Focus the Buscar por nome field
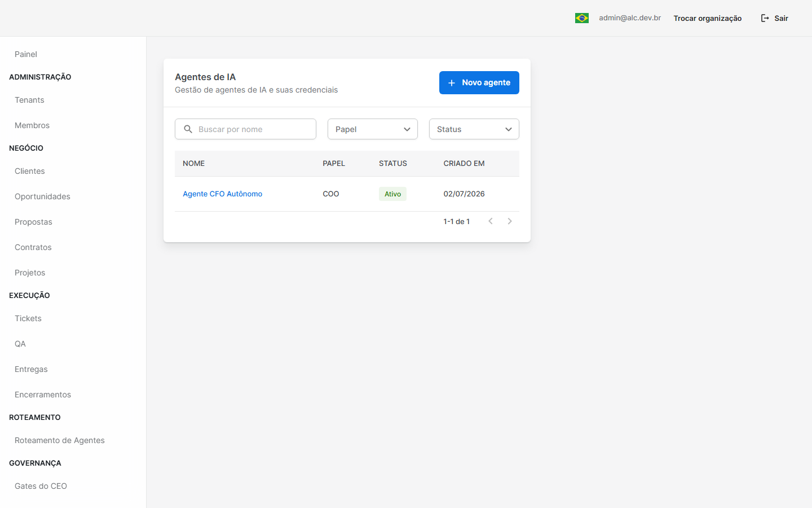812x508 pixels. [x=245, y=129]
